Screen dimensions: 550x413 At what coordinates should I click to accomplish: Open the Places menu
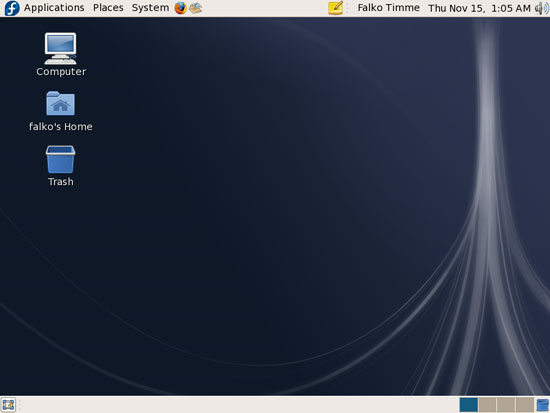click(x=108, y=8)
